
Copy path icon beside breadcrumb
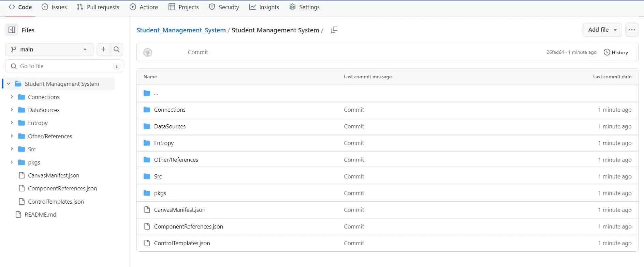(334, 30)
